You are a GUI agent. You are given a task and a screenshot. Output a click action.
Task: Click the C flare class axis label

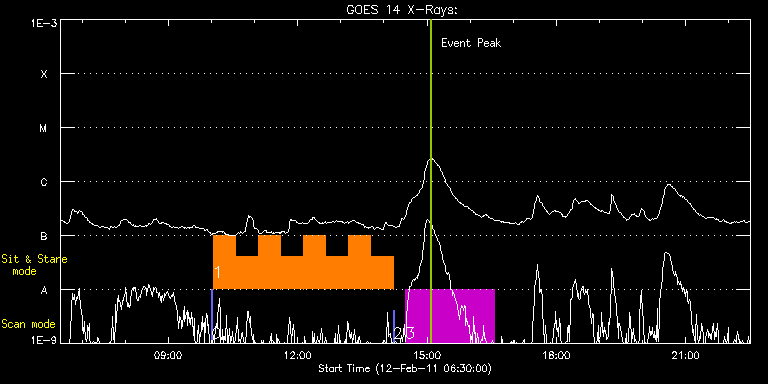(x=44, y=182)
